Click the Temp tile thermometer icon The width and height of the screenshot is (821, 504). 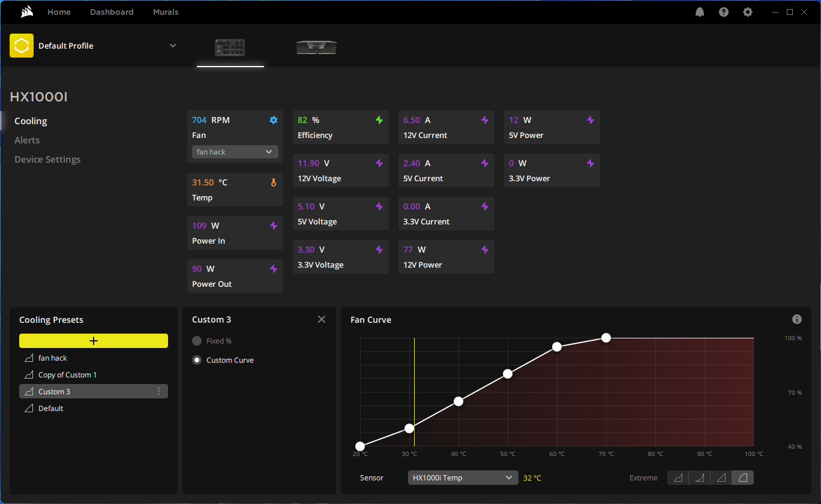click(274, 182)
